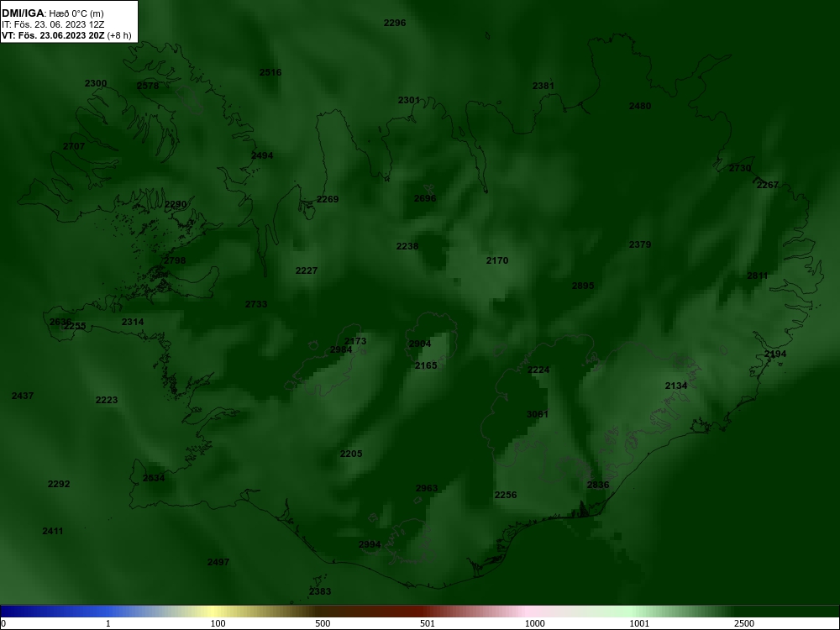Select the 2165 value label
Image resolution: width=840 pixels, height=630 pixels.
coord(426,365)
